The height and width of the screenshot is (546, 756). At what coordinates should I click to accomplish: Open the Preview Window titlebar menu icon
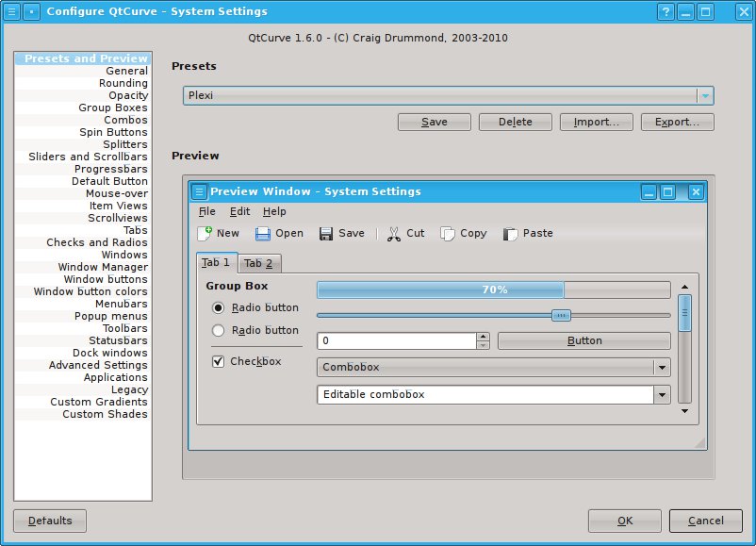click(199, 191)
